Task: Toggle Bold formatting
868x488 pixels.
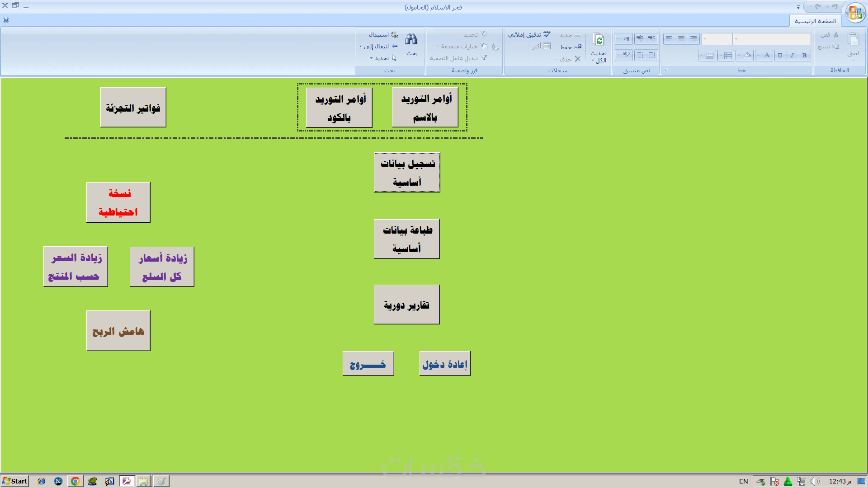Action: [804, 56]
